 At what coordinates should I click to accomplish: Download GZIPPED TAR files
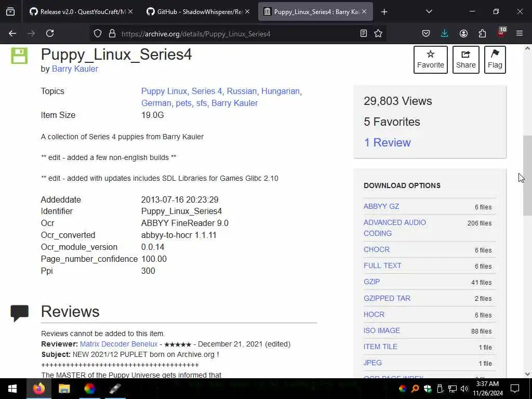(x=387, y=298)
